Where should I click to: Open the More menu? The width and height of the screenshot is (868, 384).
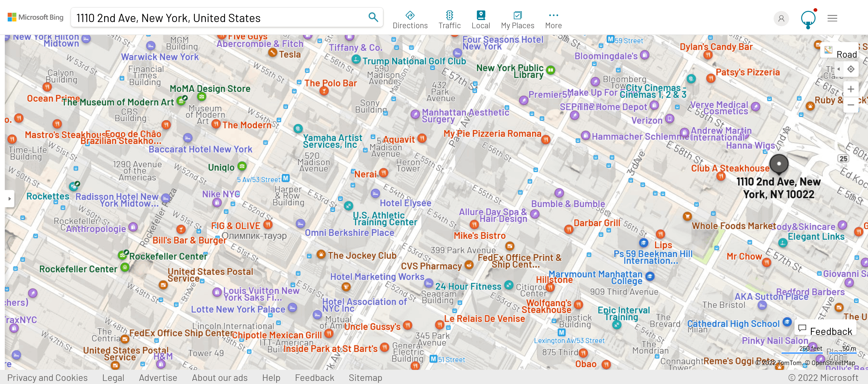(x=553, y=20)
